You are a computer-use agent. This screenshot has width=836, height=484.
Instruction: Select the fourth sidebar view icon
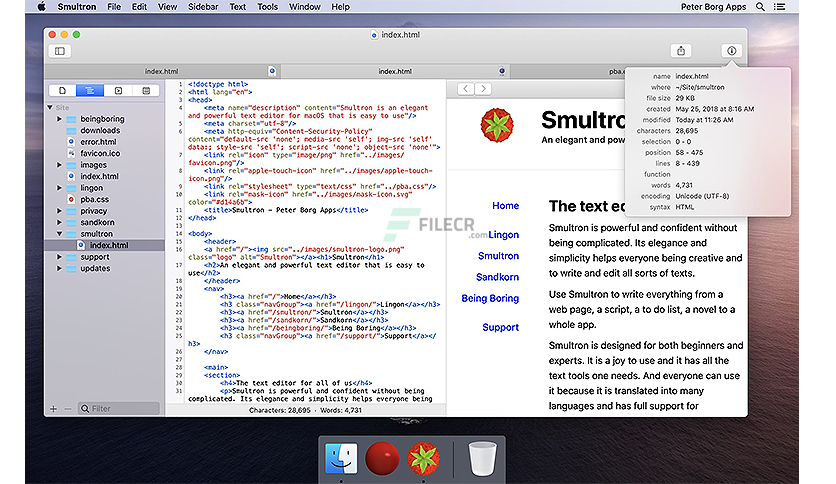tap(146, 91)
